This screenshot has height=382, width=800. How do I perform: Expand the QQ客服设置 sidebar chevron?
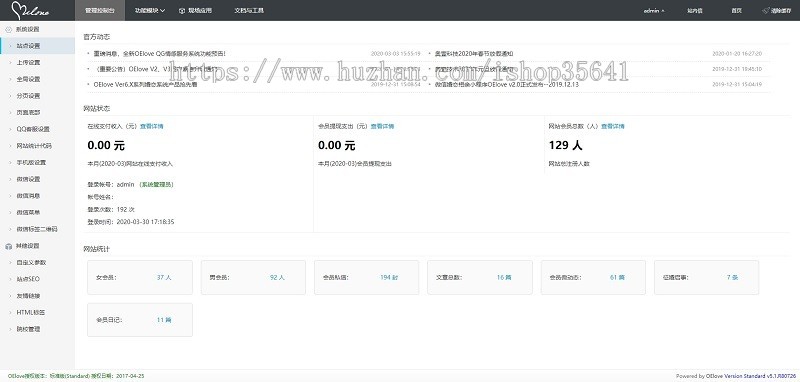(10, 130)
